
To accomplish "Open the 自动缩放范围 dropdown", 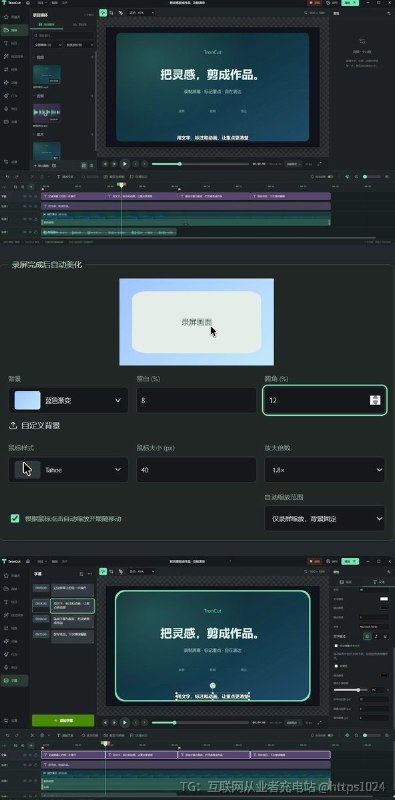I will coord(325,518).
